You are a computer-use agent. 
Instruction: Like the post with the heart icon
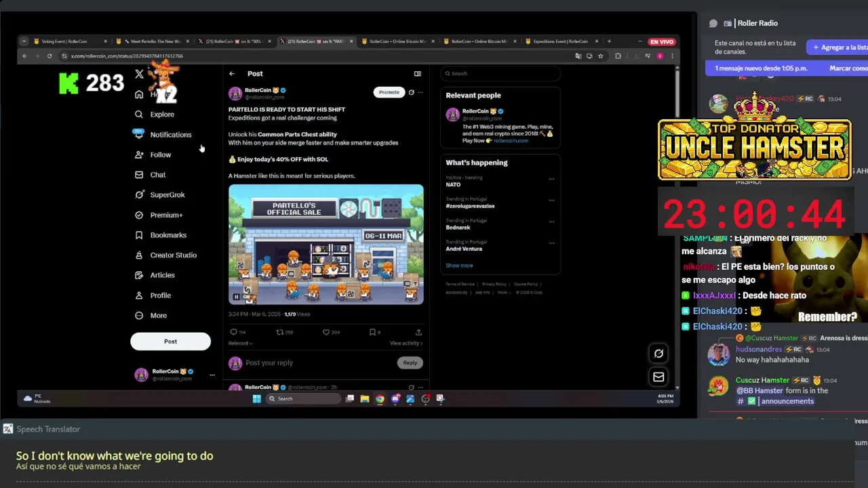326,332
